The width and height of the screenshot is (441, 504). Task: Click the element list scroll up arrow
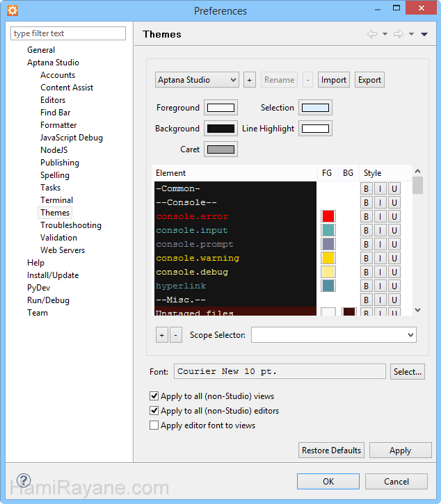tap(417, 171)
